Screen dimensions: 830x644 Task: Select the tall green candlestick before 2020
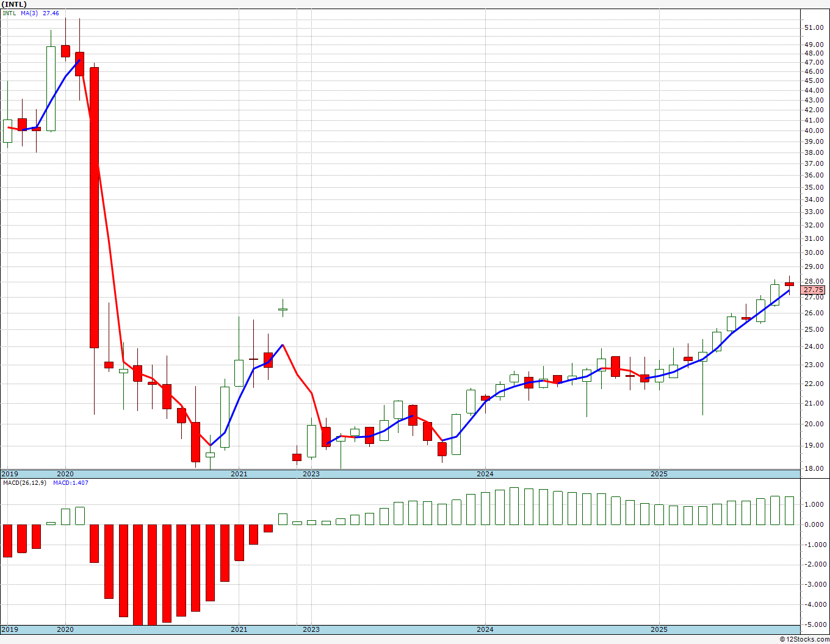[51, 88]
